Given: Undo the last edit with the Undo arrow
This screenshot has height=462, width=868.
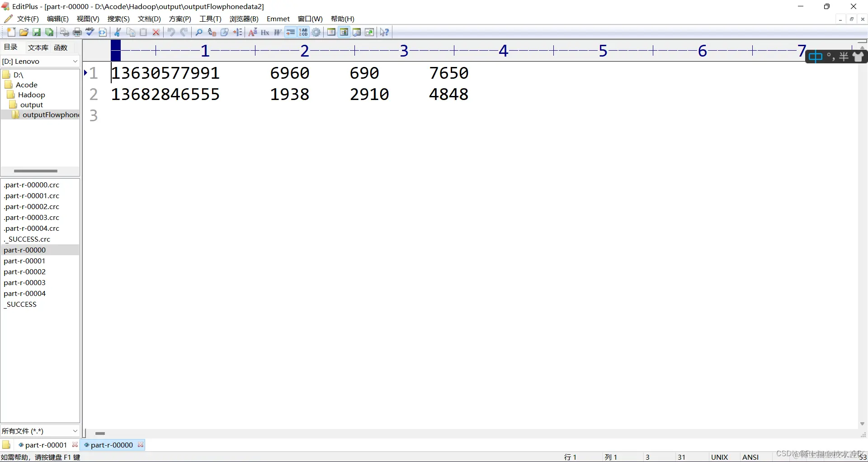Looking at the screenshot, I should coord(171,32).
